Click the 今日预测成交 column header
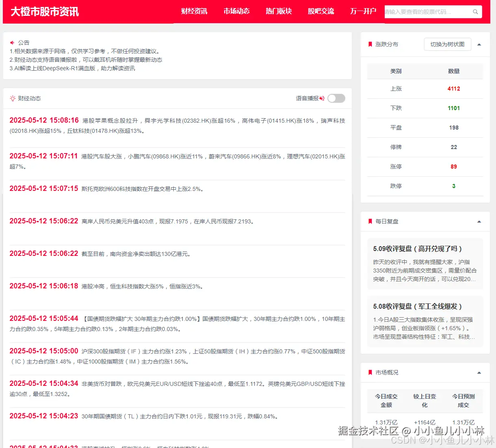Viewport: 496px width, 448px height. tap(464, 400)
